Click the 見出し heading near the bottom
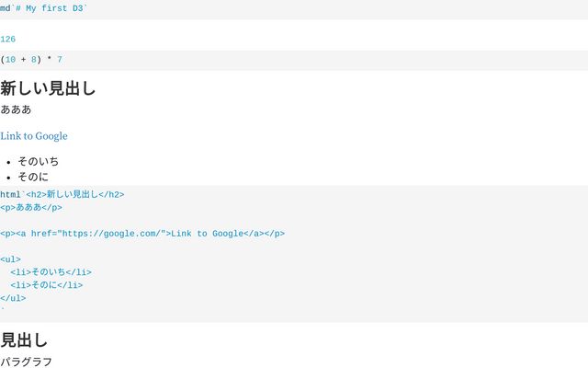Screen dimensions: 588x368 24,340
